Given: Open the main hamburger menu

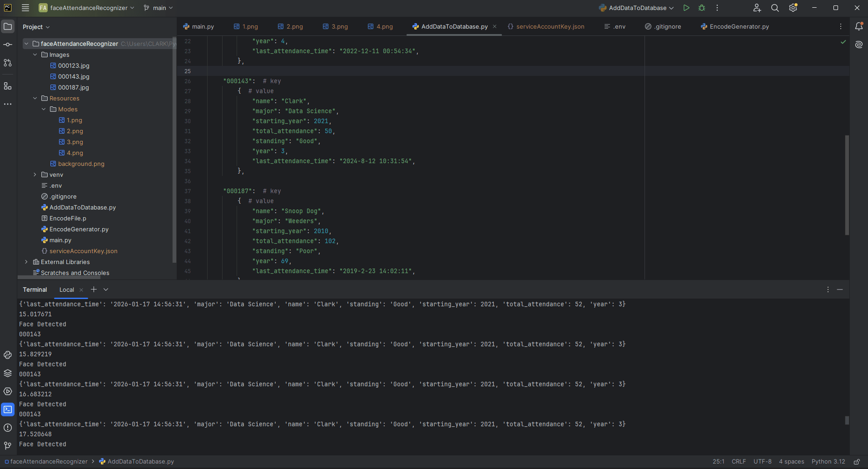Looking at the screenshot, I should (25, 8).
